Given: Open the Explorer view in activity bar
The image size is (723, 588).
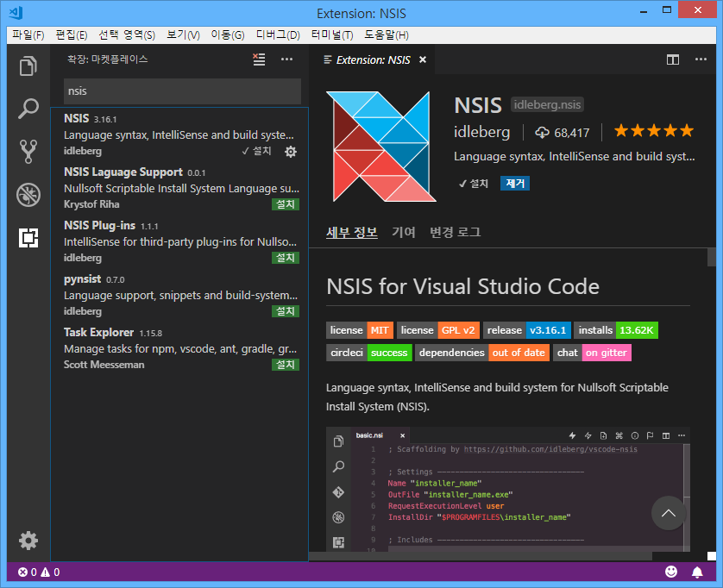Looking at the screenshot, I should pos(28,66).
